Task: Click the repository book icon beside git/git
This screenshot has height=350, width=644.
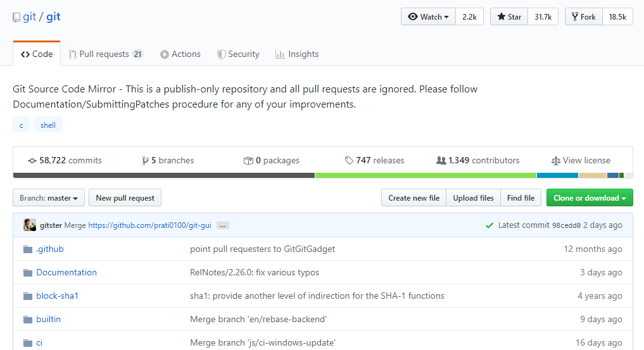Action: coord(16,17)
